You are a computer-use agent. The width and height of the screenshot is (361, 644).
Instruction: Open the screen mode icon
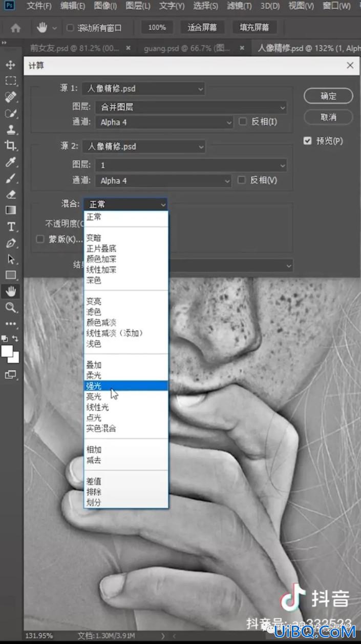click(11, 375)
